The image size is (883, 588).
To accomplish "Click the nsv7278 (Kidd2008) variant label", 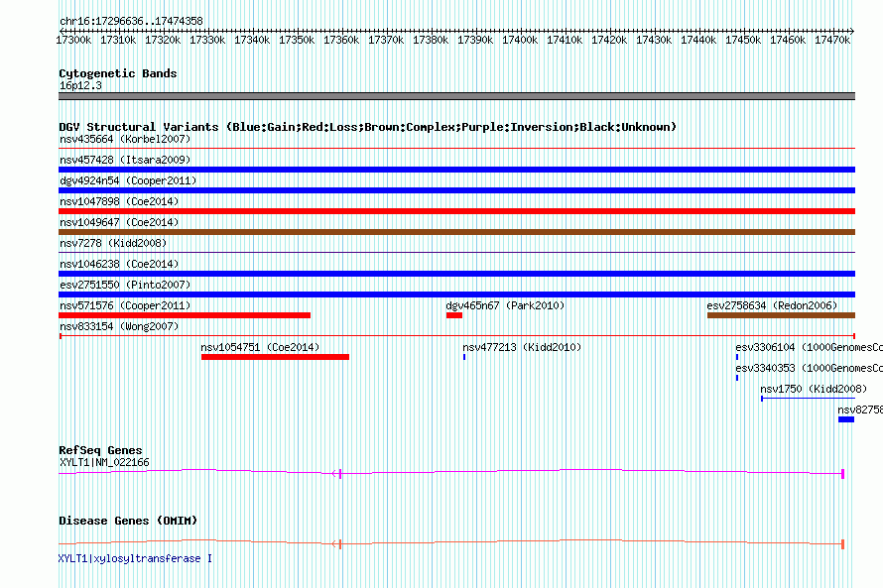I will pos(113,243).
